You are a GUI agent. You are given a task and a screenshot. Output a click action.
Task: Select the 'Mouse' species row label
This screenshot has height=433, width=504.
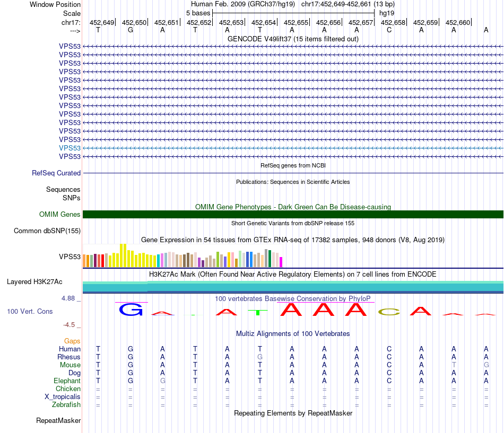point(70,365)
